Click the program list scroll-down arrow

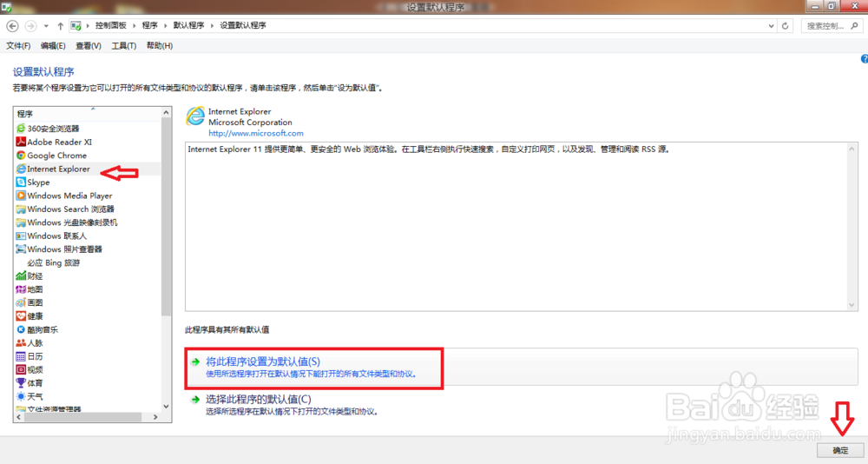166,407
